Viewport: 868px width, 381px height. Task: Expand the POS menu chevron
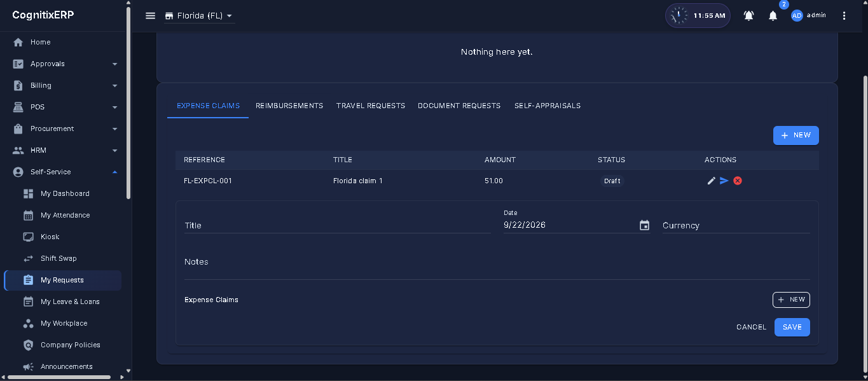[x=114, y=107]
